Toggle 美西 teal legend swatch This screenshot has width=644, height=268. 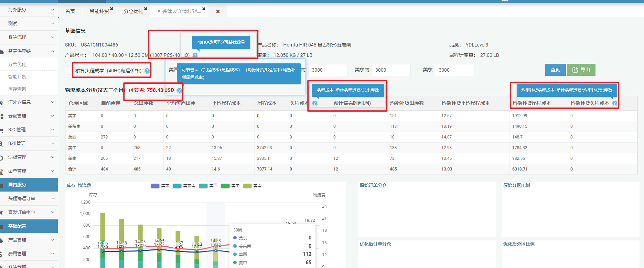coord(203,186)
